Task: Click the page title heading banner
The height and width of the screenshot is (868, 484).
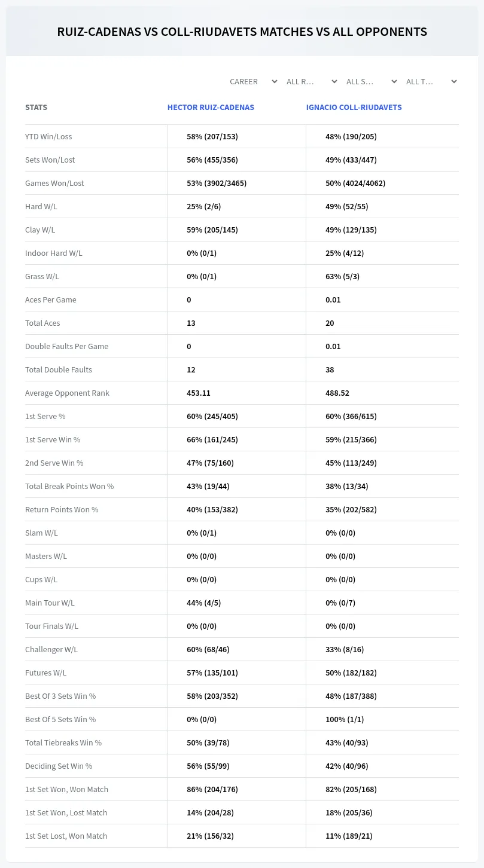Action: click(242, 32)
